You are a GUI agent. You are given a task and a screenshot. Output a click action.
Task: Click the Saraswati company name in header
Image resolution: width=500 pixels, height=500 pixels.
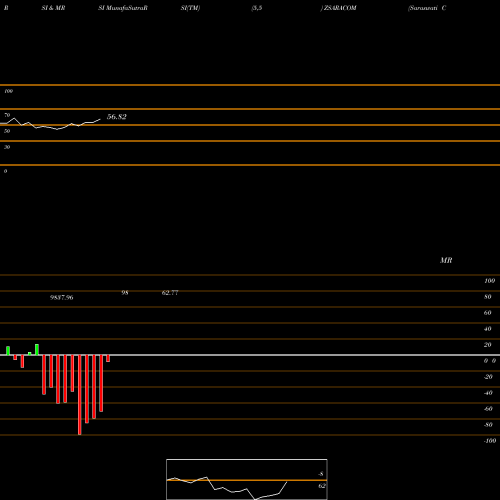coord(423,8)
